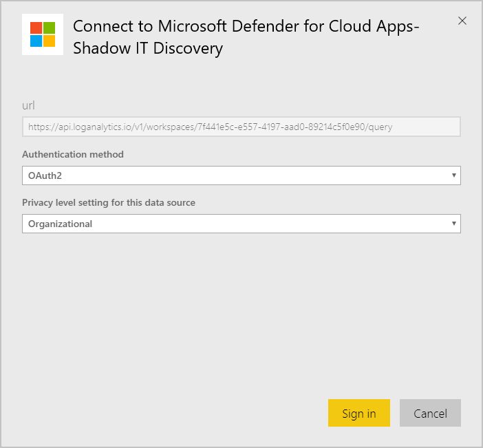Click the loganalytics URL input field

[x=241, y=127]
